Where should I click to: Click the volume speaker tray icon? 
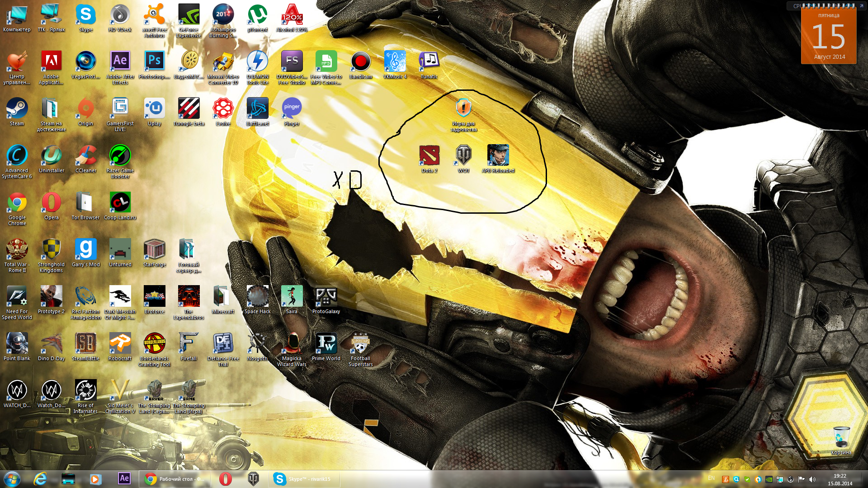click(x=812, y=479)
